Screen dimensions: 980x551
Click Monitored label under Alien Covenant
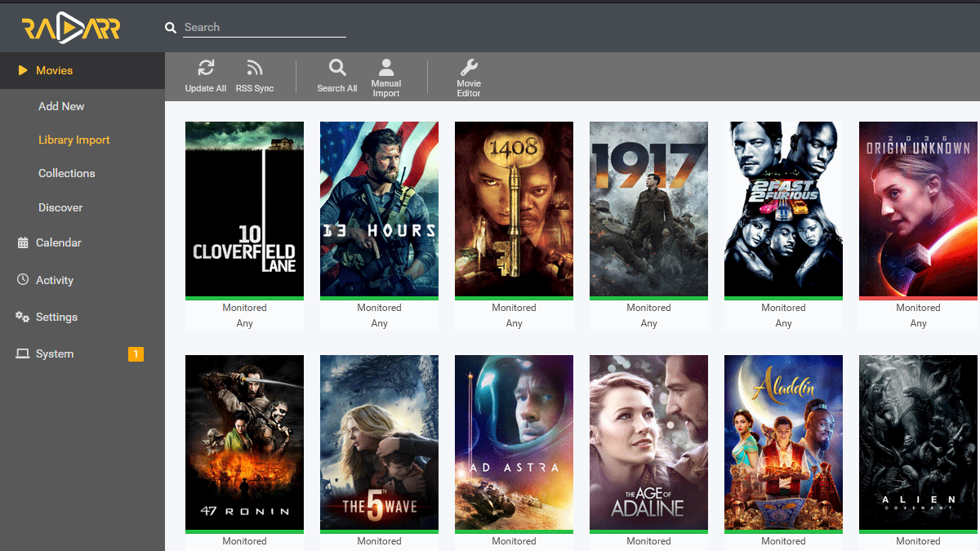918,541
